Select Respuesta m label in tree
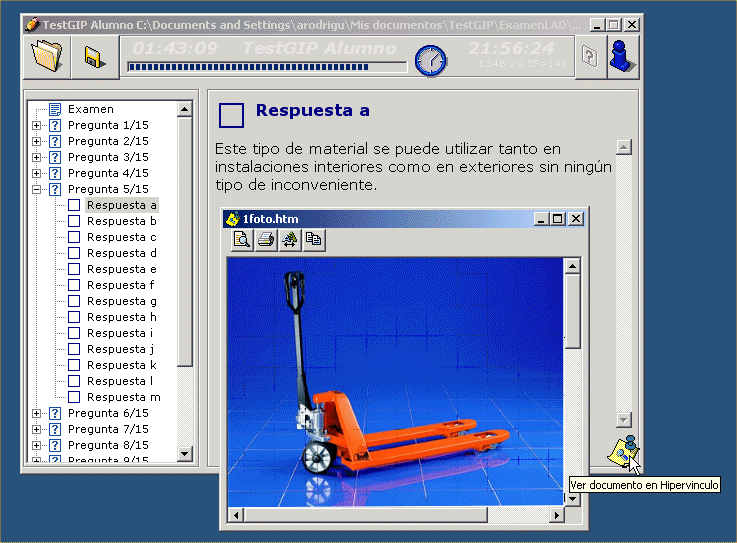 [x=124, y=397]
